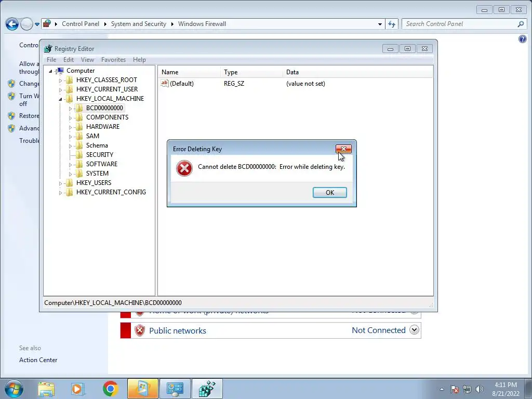This screenshot has height=399, width=532.
Task: Select the Computer icon in the tree
Action: click(x=60, y=71)
